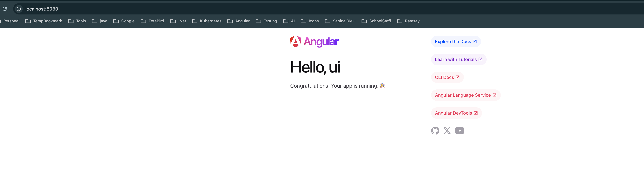The height and width of the screenshot is (171, 644).
Task: Open the java bookmarks folder
Action: point(100,21)
